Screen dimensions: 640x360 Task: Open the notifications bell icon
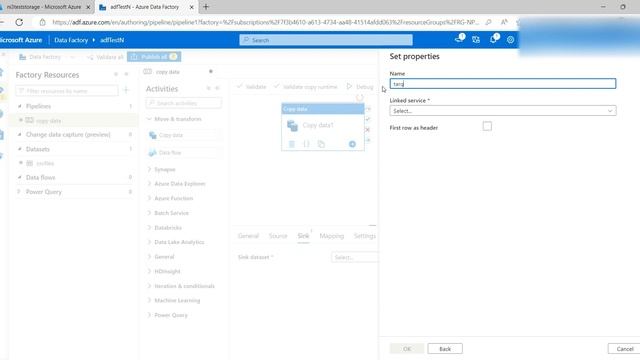click(x=493, y=40)
